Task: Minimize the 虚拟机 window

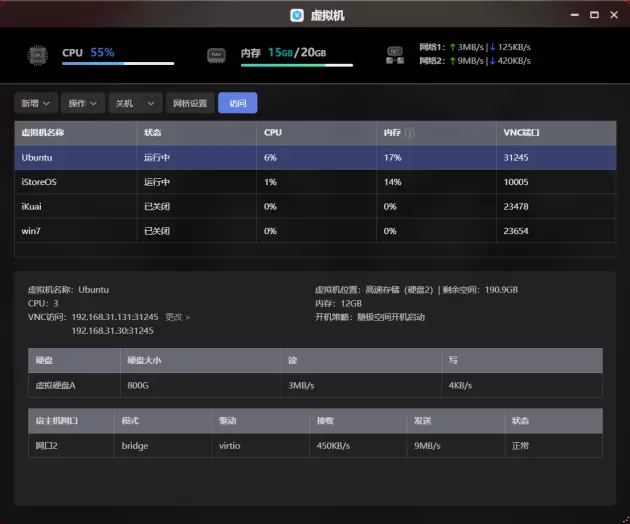Action: (574, 15)
